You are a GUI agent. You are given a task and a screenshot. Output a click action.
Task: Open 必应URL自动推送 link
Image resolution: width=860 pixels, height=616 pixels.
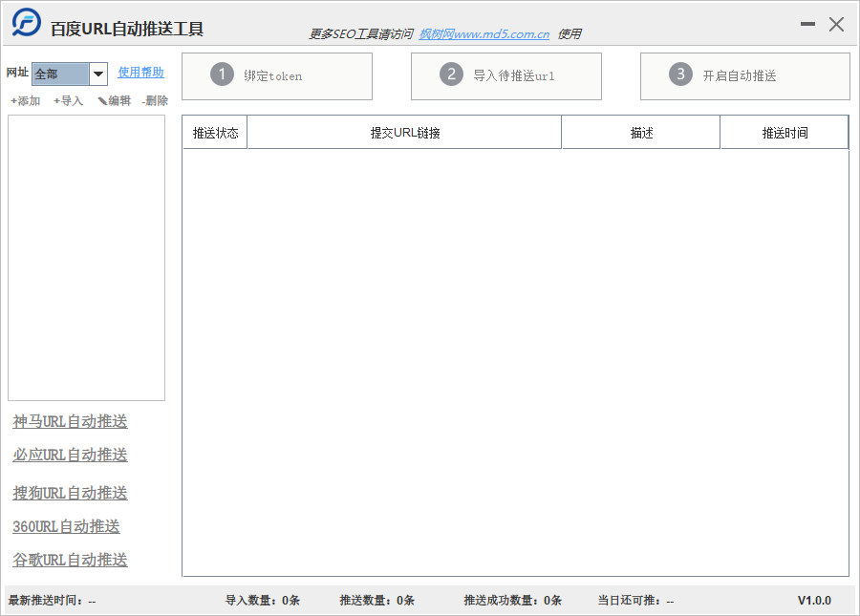(x=70, y=455)
